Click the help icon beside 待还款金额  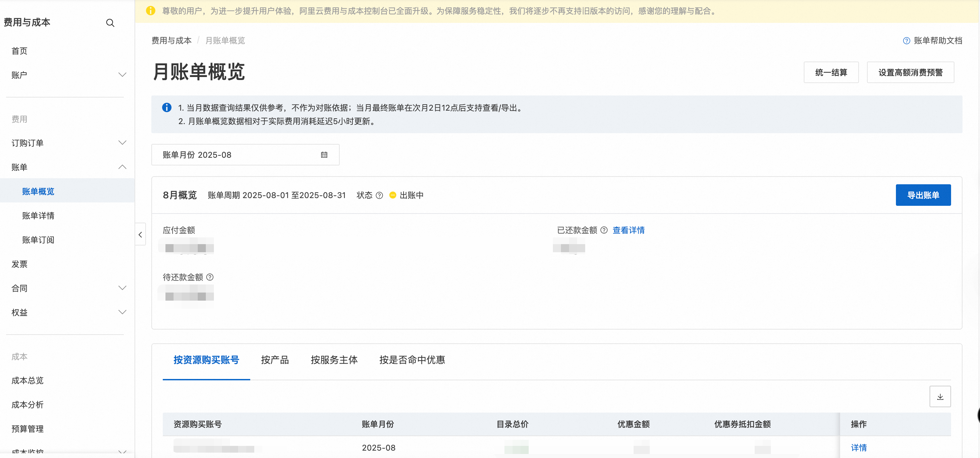pos(210,277)
